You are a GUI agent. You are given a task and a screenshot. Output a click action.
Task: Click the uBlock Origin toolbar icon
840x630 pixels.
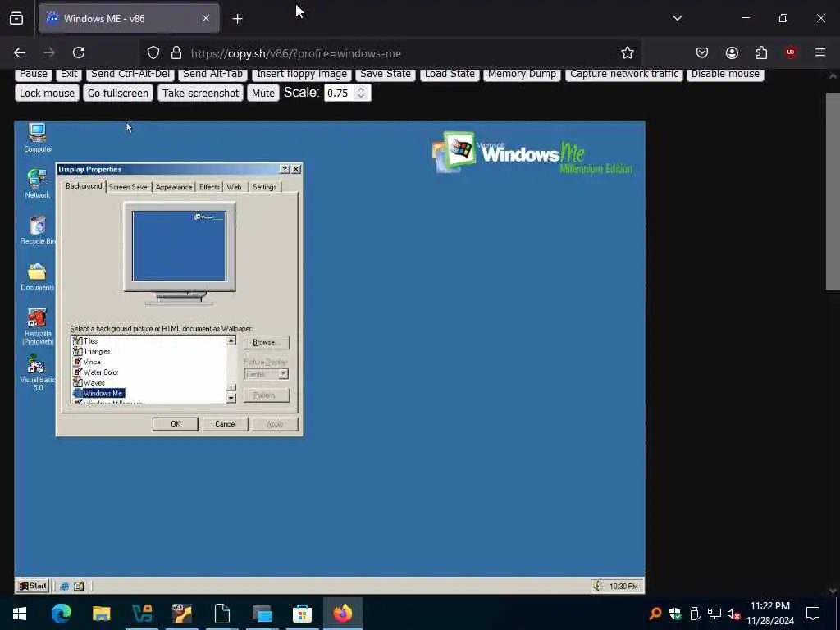(x=791, y=52)
